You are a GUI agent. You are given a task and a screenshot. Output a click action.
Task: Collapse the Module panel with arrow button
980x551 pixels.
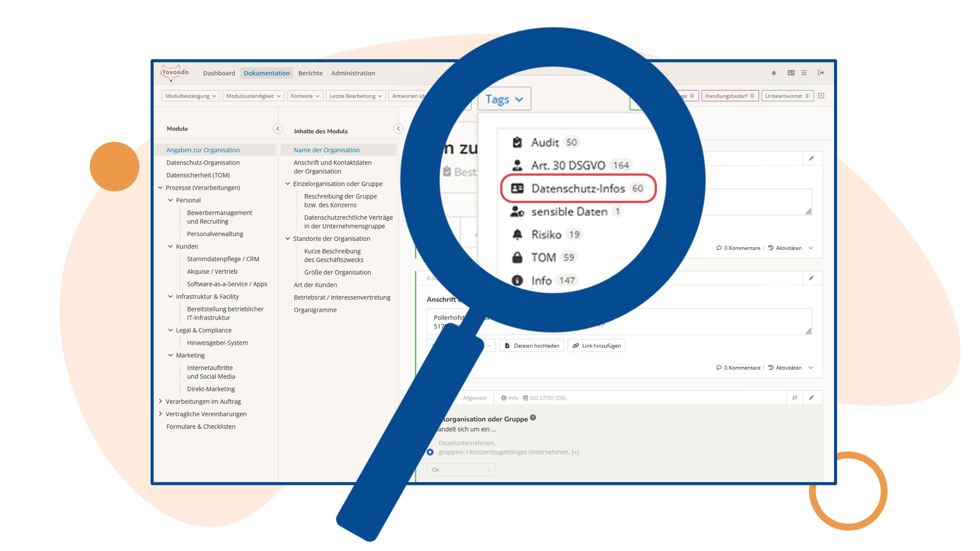278,129
